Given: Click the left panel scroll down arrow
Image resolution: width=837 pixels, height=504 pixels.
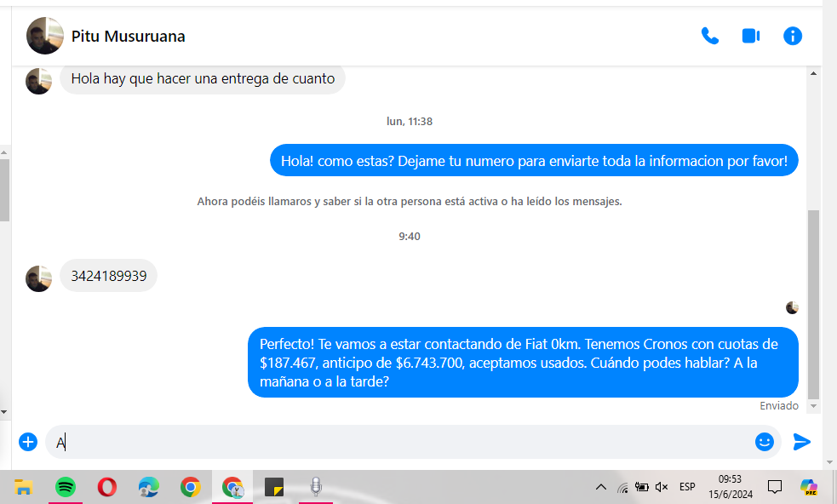Looking at the screenshot, I should click(3, 412).
